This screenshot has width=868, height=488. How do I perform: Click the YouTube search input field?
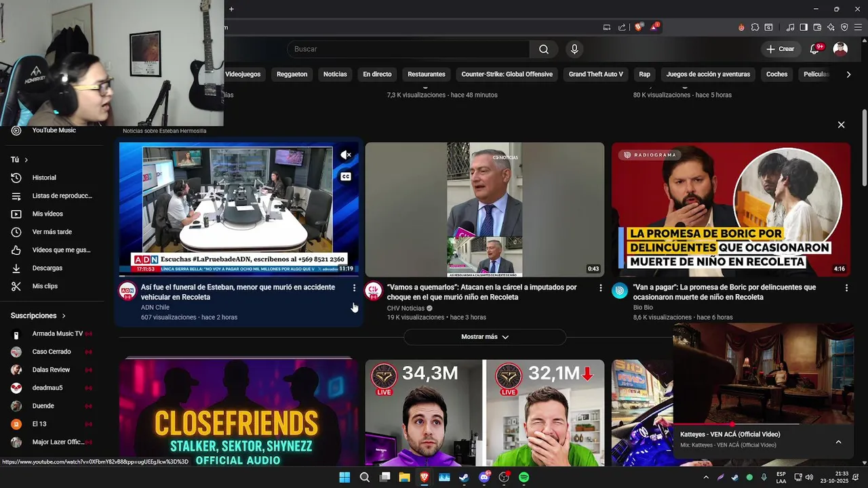408,49
